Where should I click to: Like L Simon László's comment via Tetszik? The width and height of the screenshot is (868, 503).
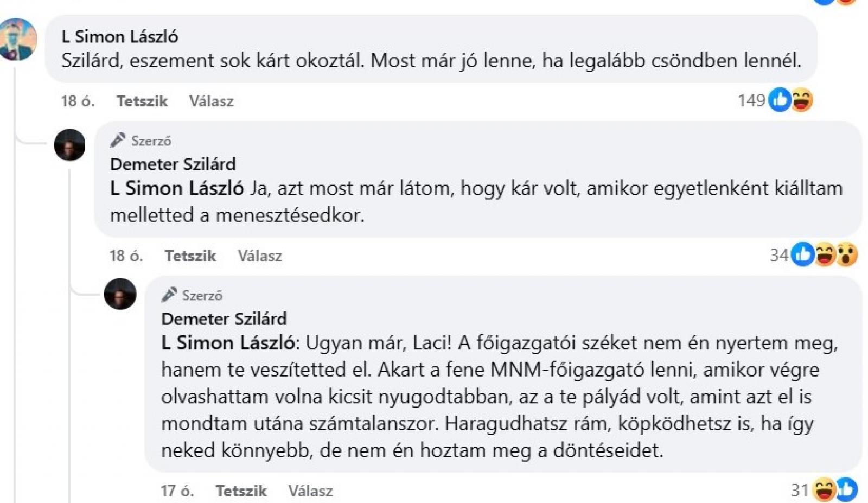pyautogui.click(x=142, y=101)
